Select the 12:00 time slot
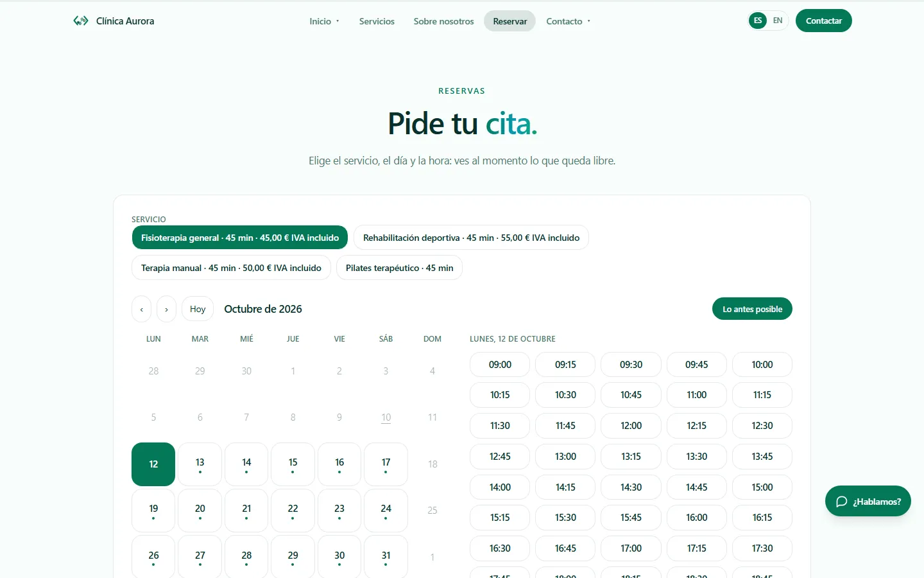Viewport: 924px width, 578px height. pyautogui.click(x=631, y=426)
